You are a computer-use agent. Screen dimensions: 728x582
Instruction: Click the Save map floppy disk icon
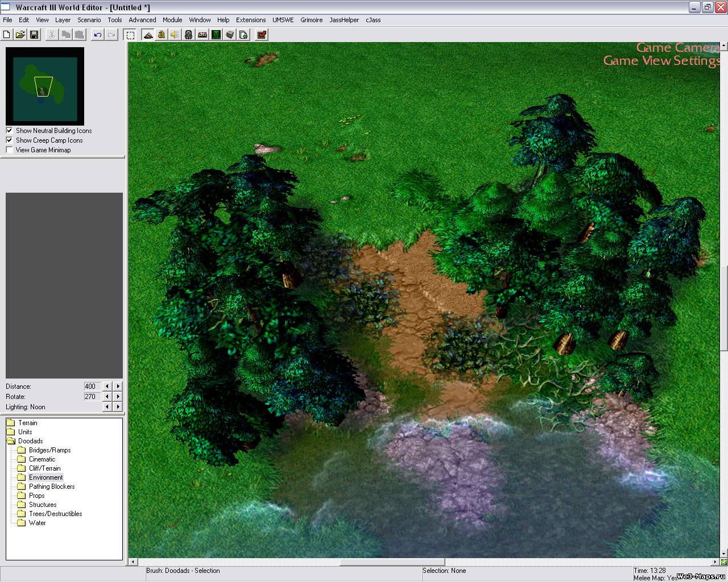(x=34, y=35)
